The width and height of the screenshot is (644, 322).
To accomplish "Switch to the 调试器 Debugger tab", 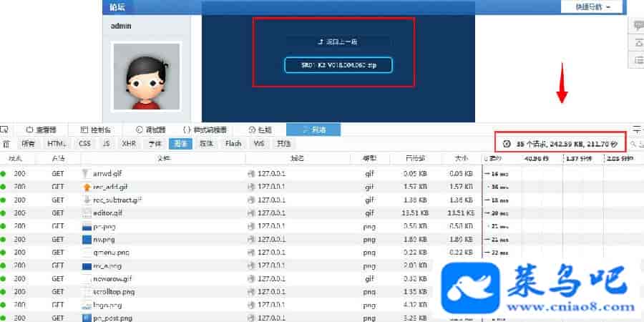I will click(x=151, y=130).
